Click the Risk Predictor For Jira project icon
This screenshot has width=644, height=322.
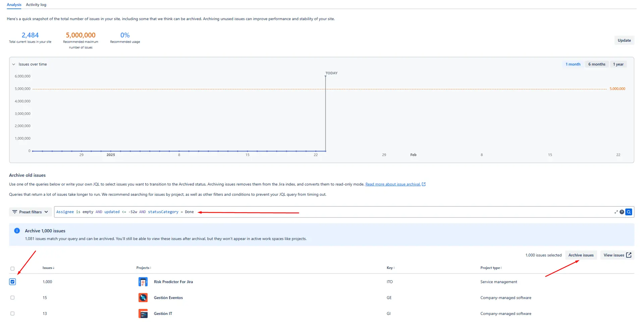(143, 282)
